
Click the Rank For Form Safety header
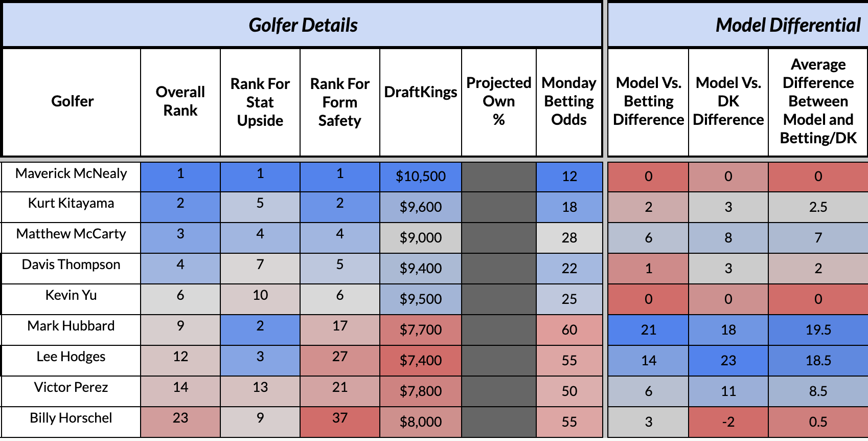340,102
